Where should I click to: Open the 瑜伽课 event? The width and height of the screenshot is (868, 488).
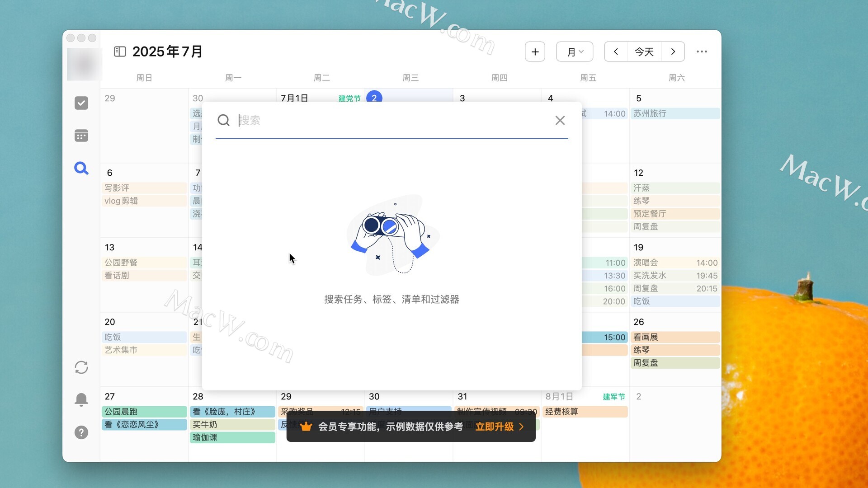point(233,437)
